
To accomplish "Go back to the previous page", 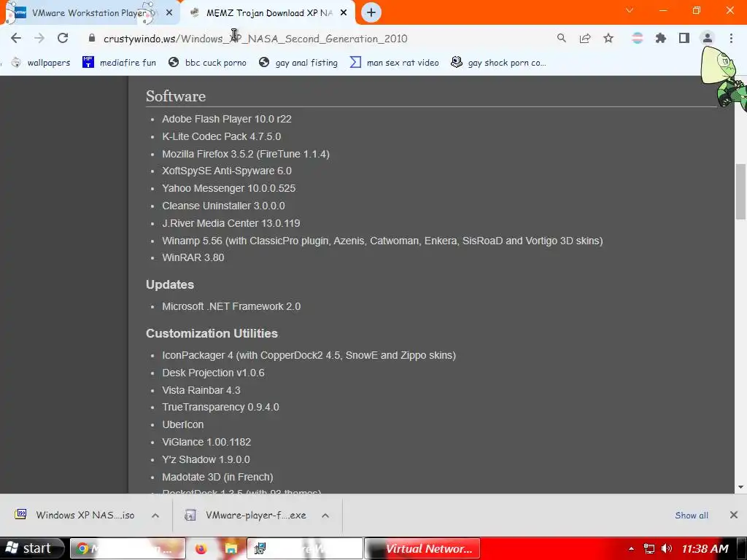I will click(x=16, y=38).
